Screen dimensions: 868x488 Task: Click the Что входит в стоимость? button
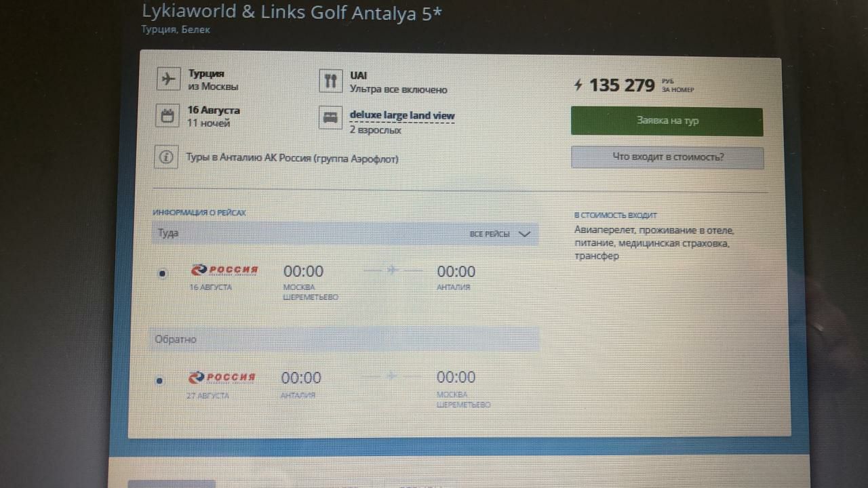(668, 157)
